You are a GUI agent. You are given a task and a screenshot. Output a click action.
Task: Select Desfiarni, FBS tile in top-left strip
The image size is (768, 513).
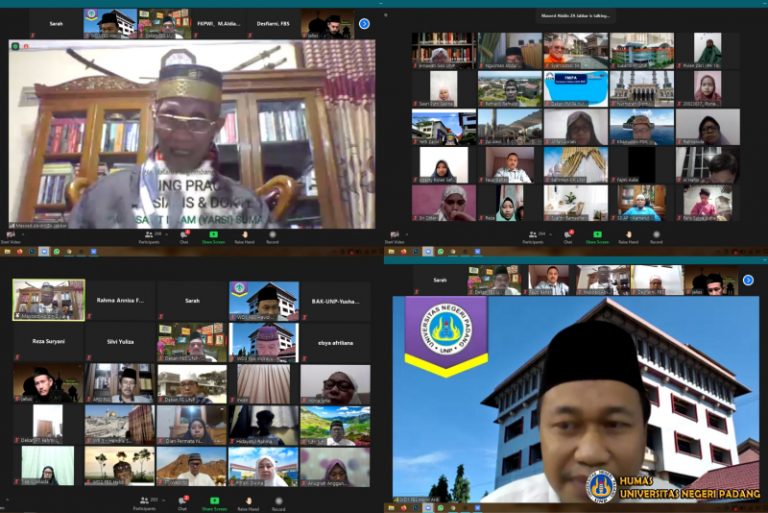pos(273,24)
